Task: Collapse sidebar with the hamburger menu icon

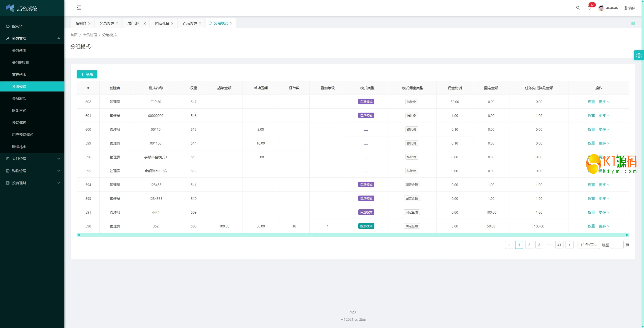Action: click(79, 8)
